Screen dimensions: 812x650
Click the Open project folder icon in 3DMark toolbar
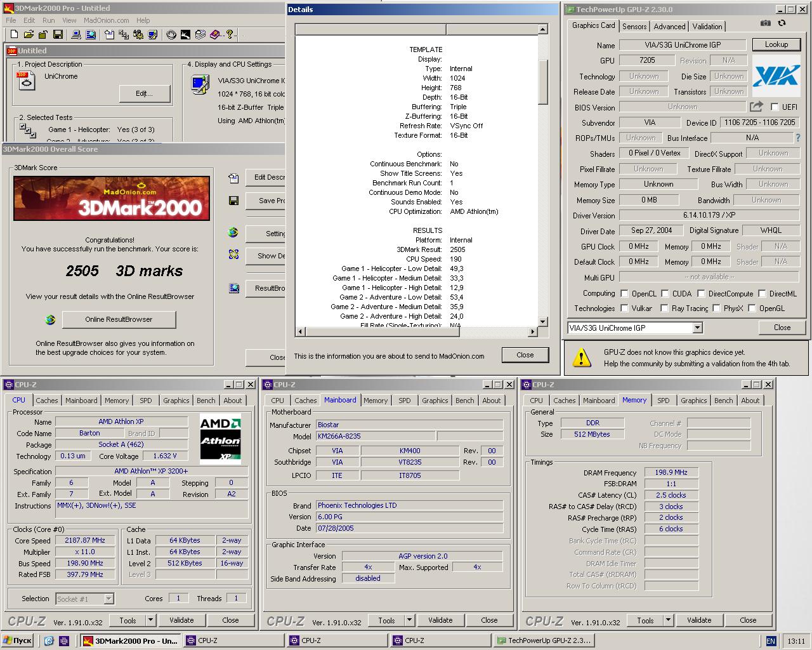[x=29, y=34]
